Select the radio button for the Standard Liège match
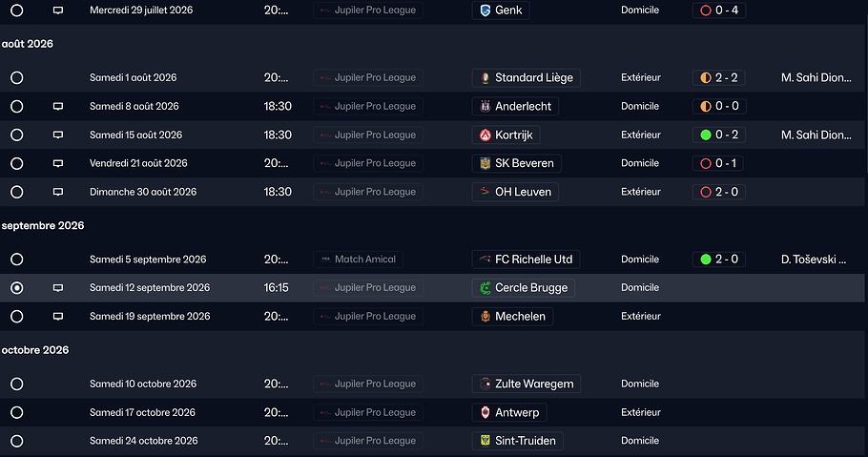 click(x=17, y=77)
